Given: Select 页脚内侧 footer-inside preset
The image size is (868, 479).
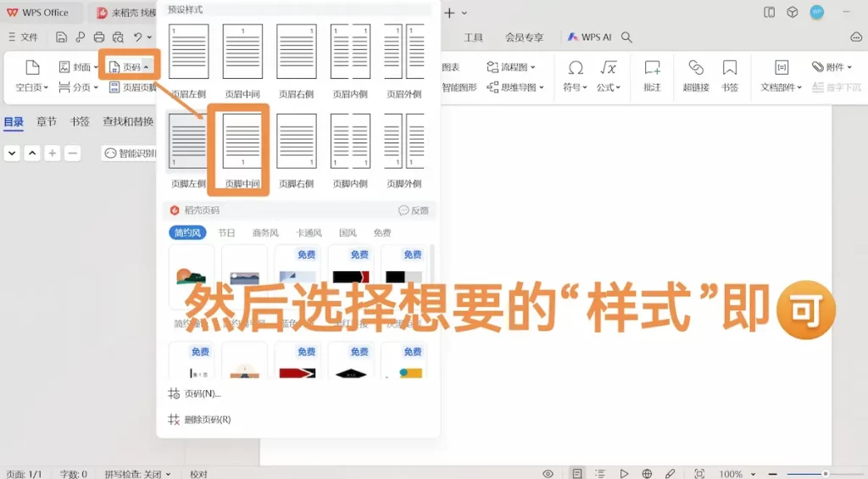Looking at the screenshot, I should click(x=350, y=151).
